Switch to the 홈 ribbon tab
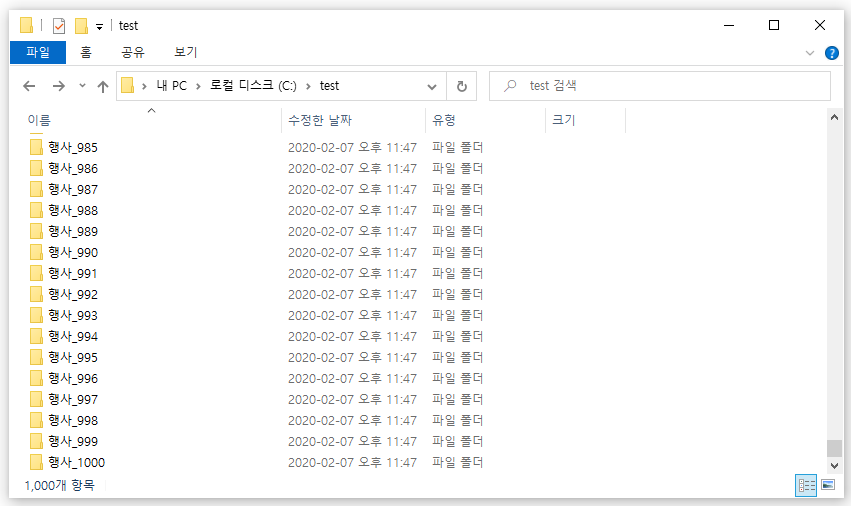851x506 pixels. [x=86, y=52]
